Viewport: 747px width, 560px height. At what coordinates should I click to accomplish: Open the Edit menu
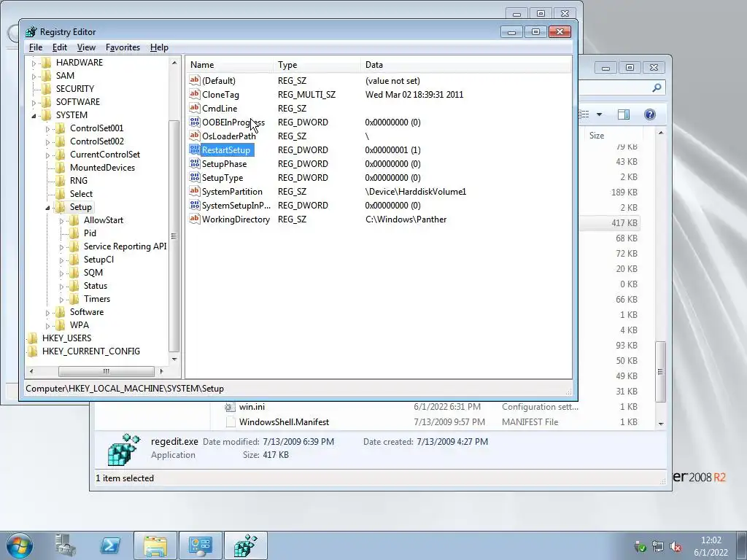point(60,47)
